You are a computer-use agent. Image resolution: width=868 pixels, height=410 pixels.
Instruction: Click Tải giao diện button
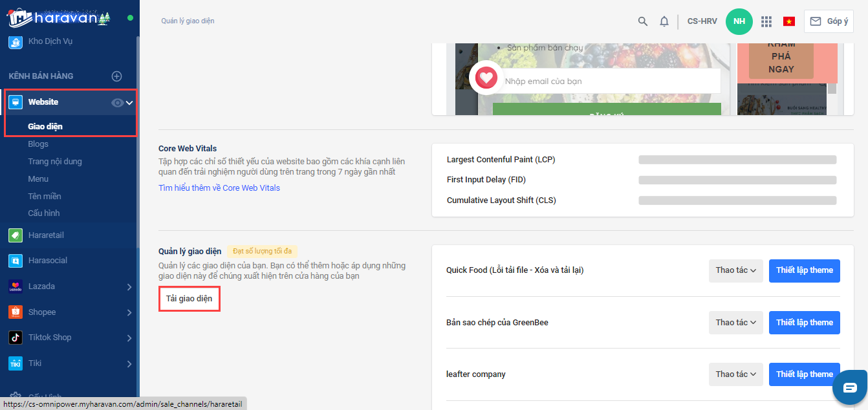[x=190, y=299]
